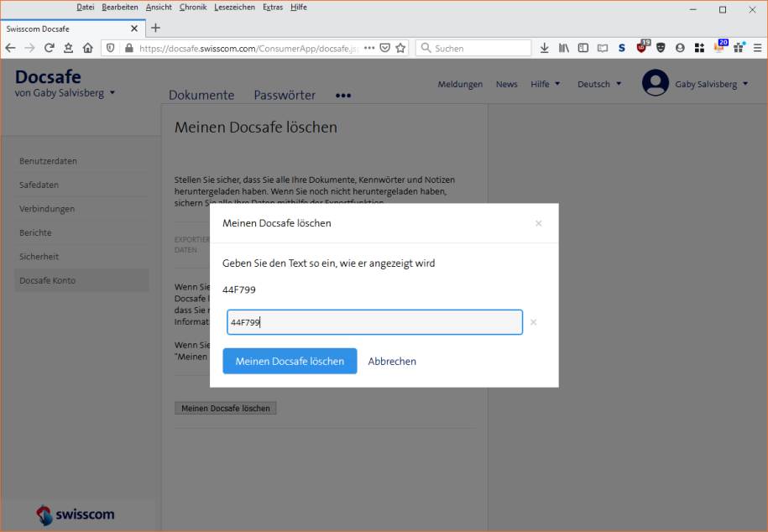The width and height of the screenshot is (768, 532).
Task: Click the blue S extension icon
Action: click(622, 48)
